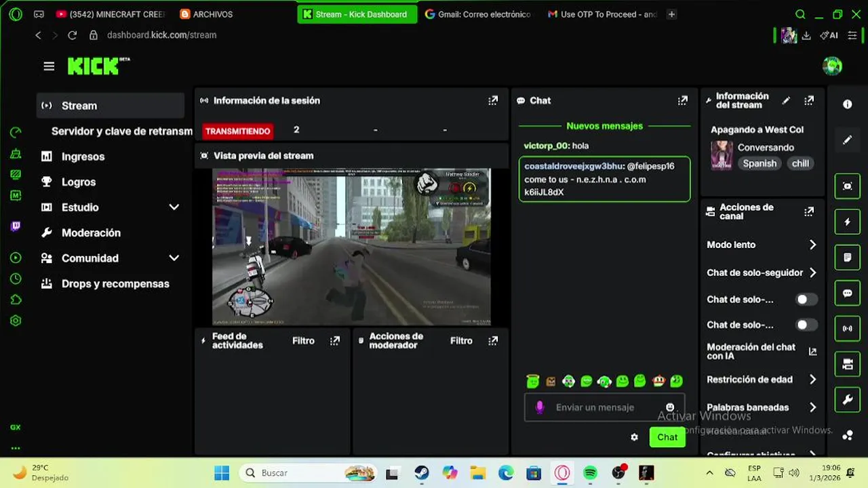Reload the dashboard page
868x488 pixels.
click(72, 35)
